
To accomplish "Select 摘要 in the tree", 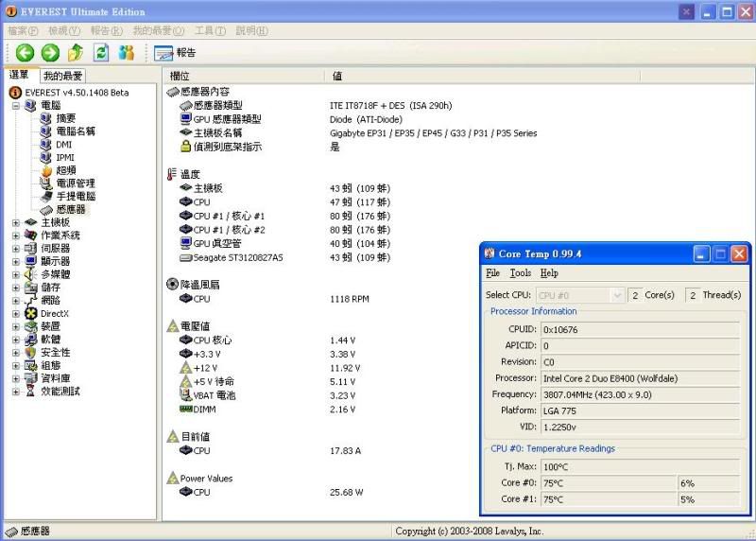I will click(66, 118).
